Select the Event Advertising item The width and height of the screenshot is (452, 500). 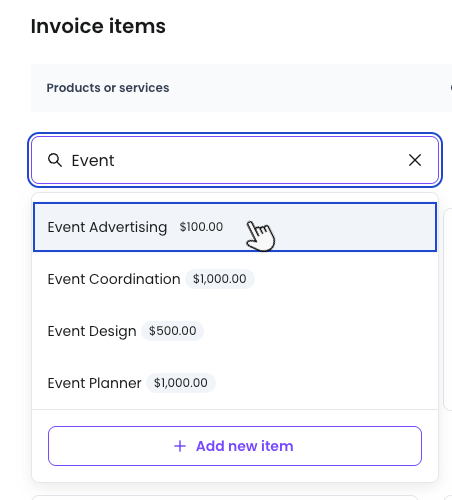pyautogui.click(x=235, y=227)
